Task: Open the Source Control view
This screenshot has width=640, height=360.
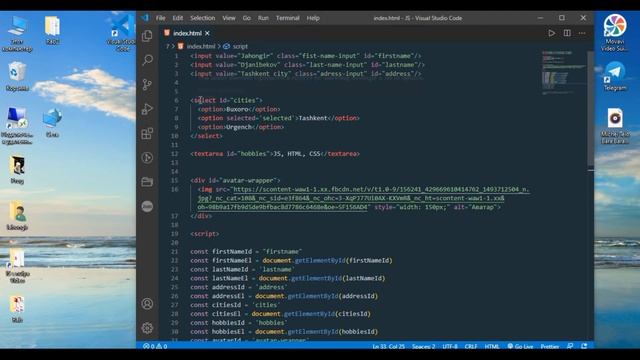Action: (x=147, y=84)
